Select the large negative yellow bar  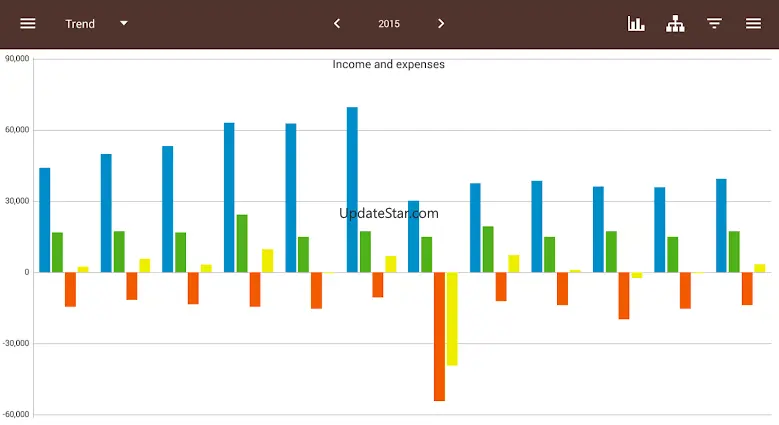[x=452, y=318]
